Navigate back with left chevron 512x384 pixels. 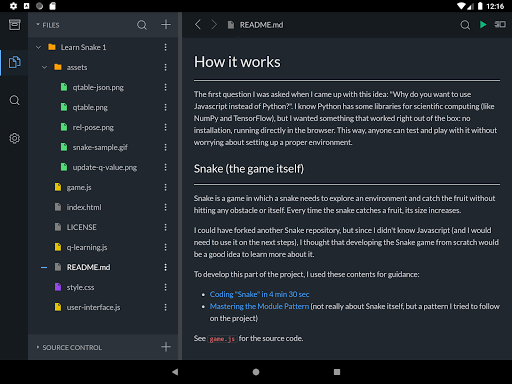tap(198, 24)
